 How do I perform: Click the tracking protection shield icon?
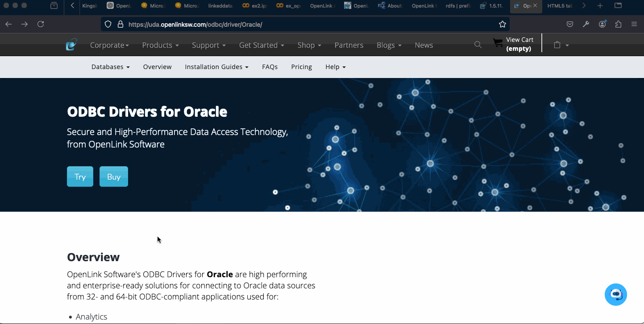click(x=108, y=24)
